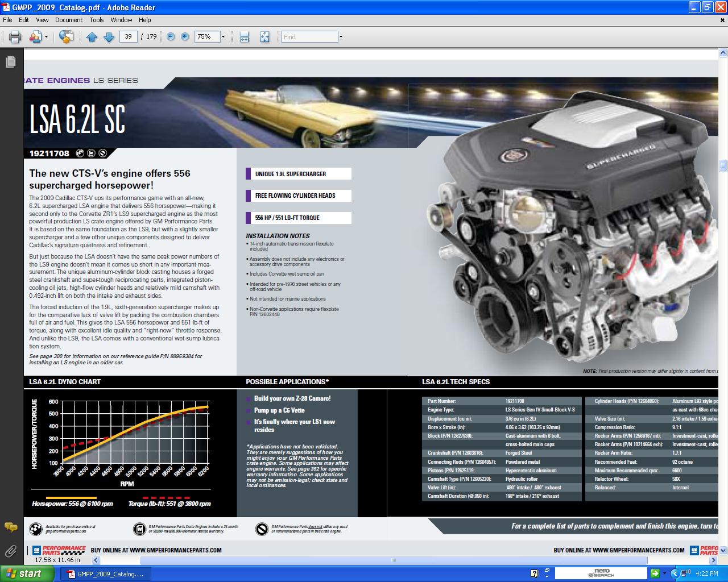Click the 75% zoom level field
728x582 pixels.
tap(206, 36)
